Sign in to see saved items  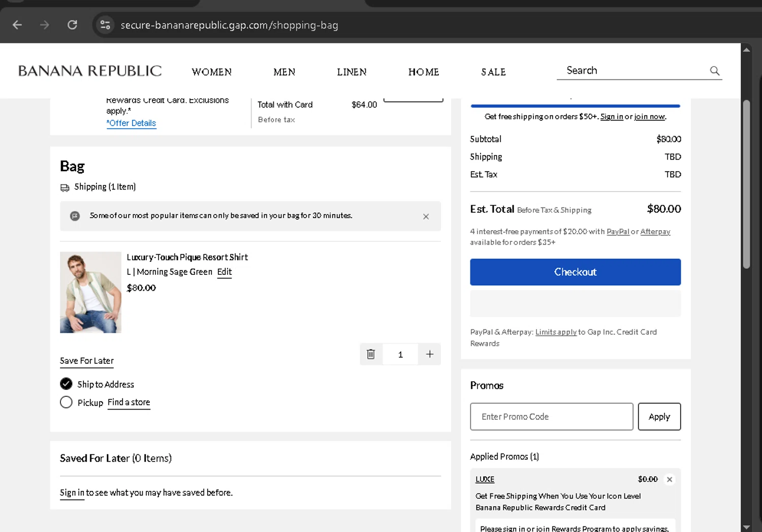72,493
